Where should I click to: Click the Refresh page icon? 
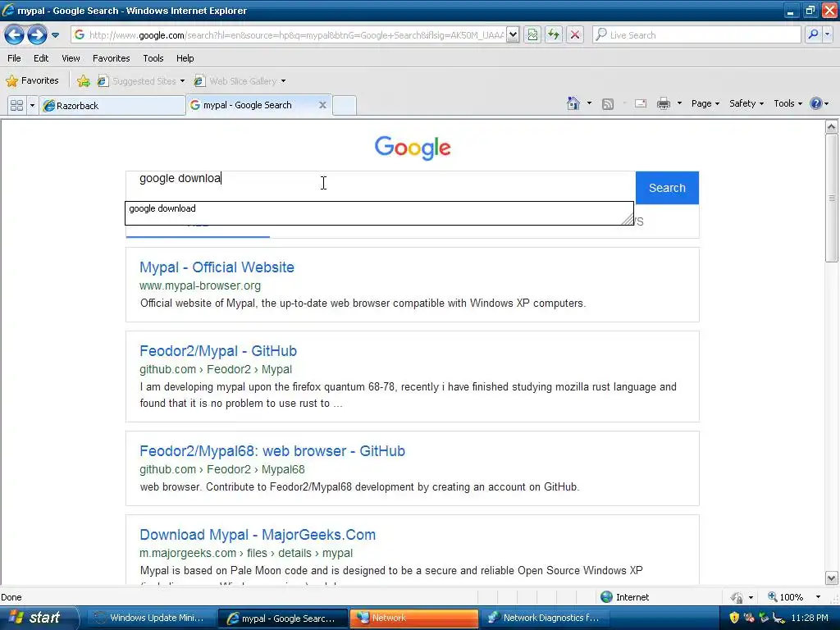[x=554, y=35]
